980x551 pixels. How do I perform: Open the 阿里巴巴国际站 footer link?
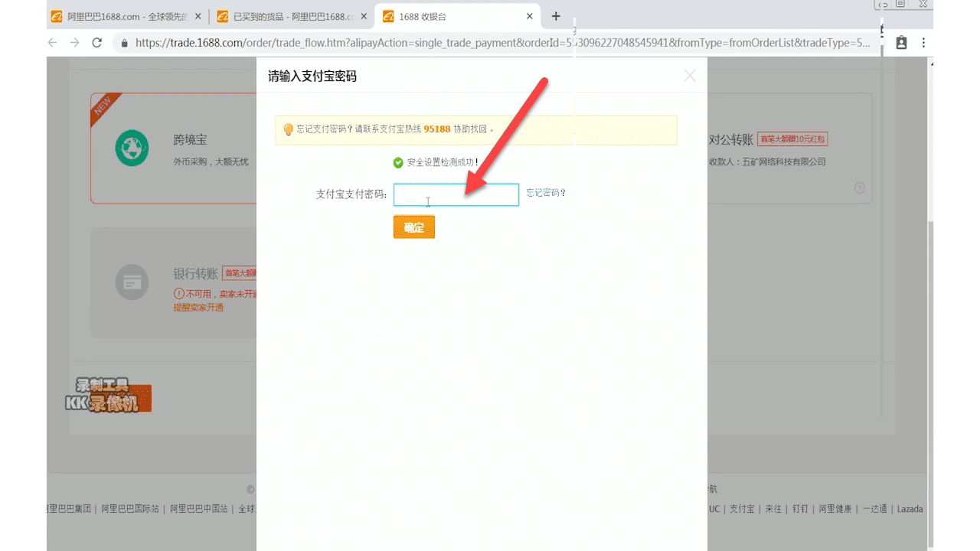(x=130, y=509)
